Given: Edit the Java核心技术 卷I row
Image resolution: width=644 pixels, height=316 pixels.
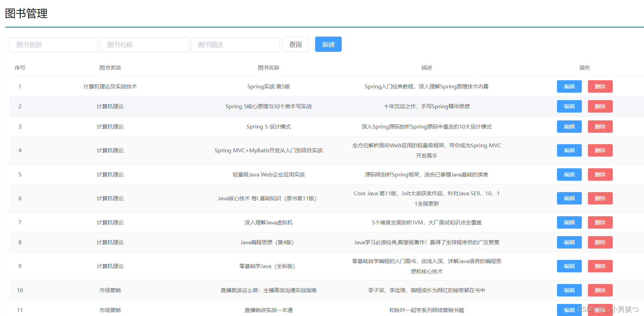Looking at the screenshot, I should tap(569, 198).
